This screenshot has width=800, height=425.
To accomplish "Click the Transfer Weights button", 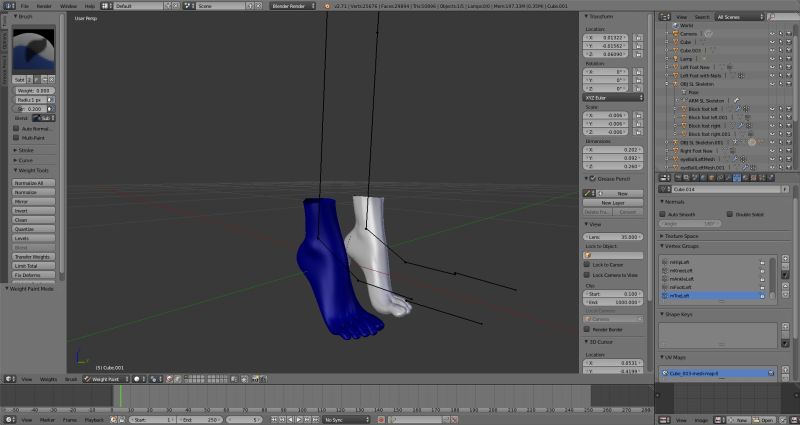I will (34, 257).
